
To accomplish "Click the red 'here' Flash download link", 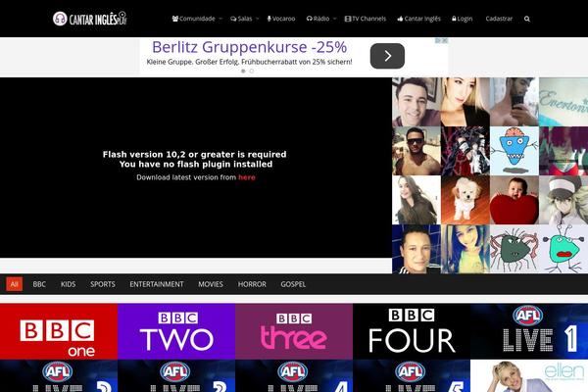I will [247, 177].
